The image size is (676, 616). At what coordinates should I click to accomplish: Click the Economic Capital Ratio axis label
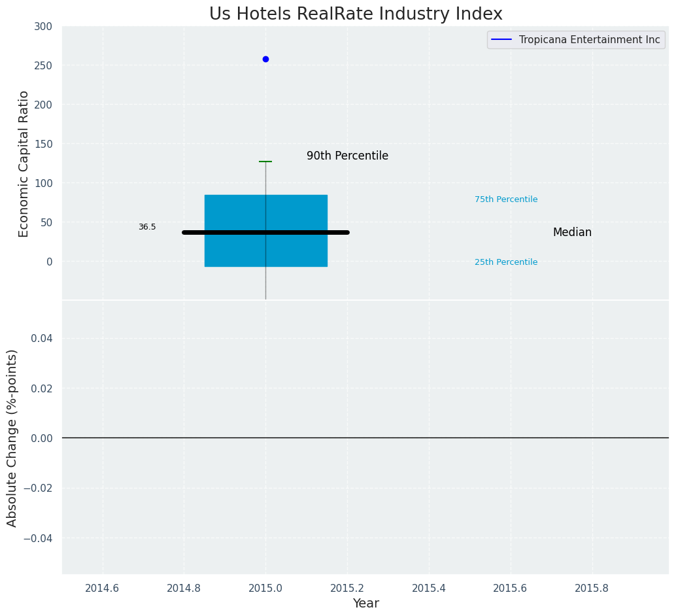(24, 164)
